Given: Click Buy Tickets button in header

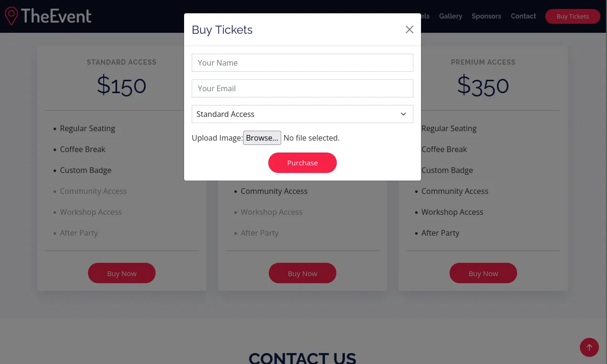Looking at the screenshot, I should click(x=572, y=16).
